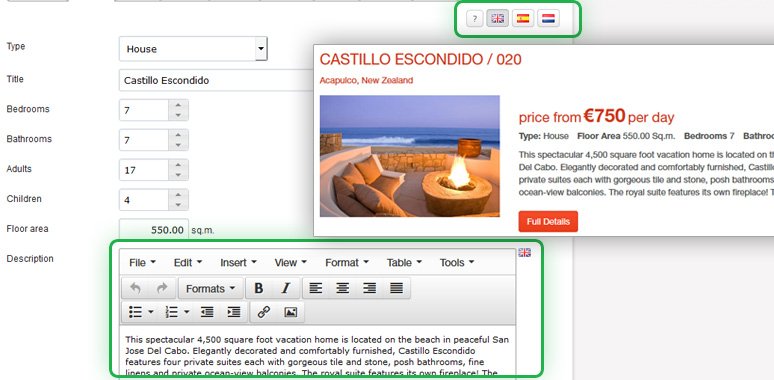Select the English UK flag language button
This screenshot has width=774, height=380.
pyautogui.click(x=498, y=19)
